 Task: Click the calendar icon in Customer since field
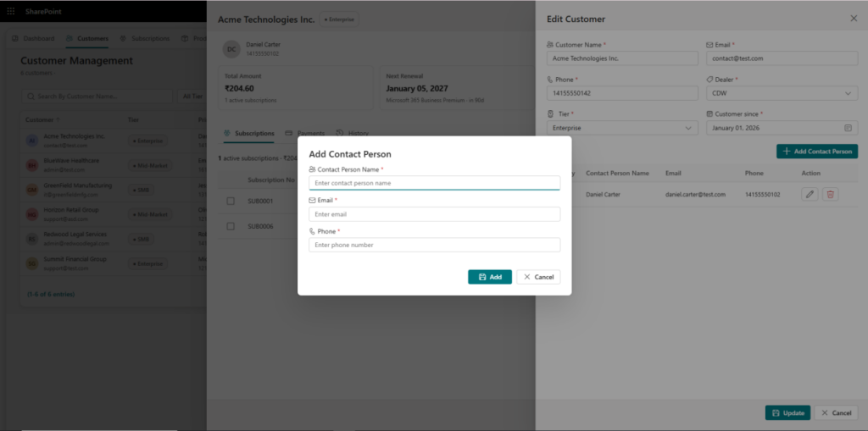[x=848, y=128]
